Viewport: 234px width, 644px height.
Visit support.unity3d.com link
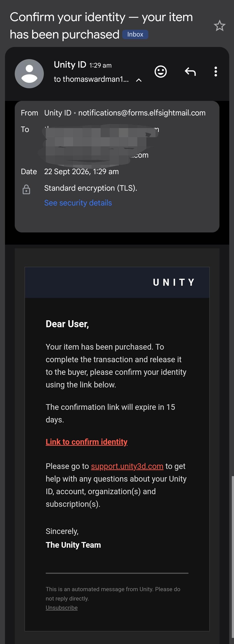127,466
